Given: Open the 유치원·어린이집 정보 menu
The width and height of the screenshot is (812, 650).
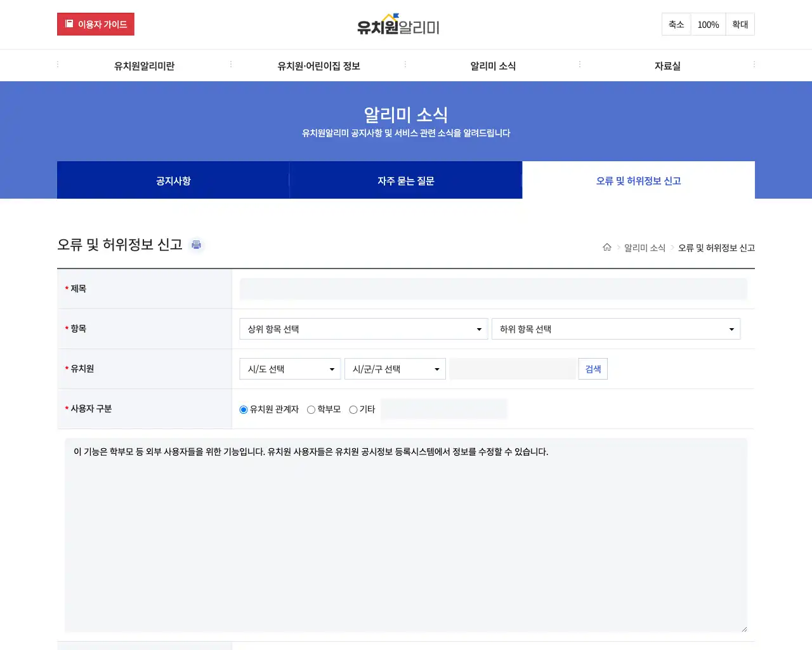Looking at the screenshot, I should [318, 65].
